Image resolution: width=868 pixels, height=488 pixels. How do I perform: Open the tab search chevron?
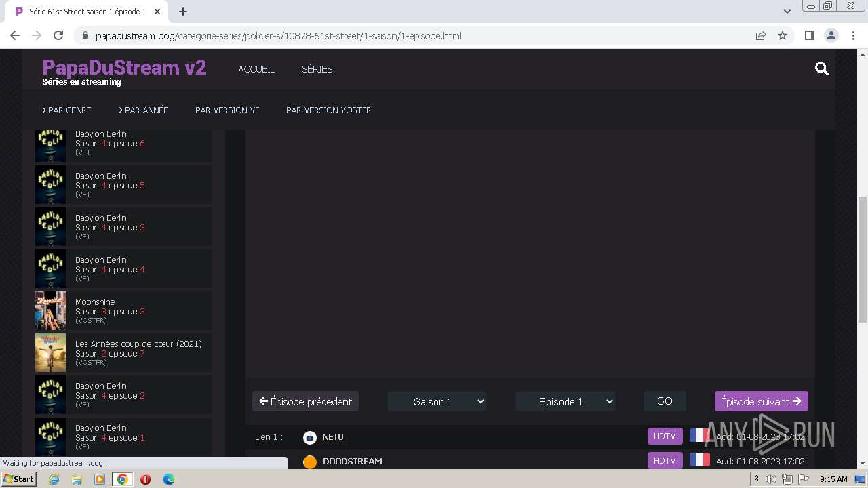pos(787,12)
